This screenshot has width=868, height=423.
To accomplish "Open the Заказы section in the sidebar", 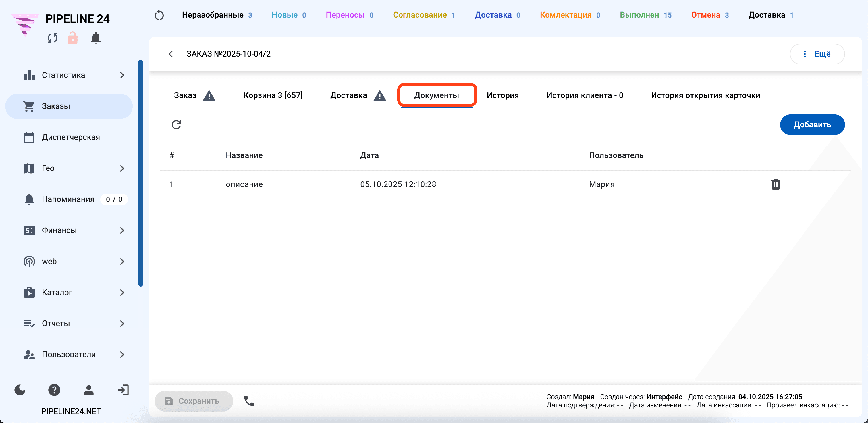I will click(x=69, y=106).
